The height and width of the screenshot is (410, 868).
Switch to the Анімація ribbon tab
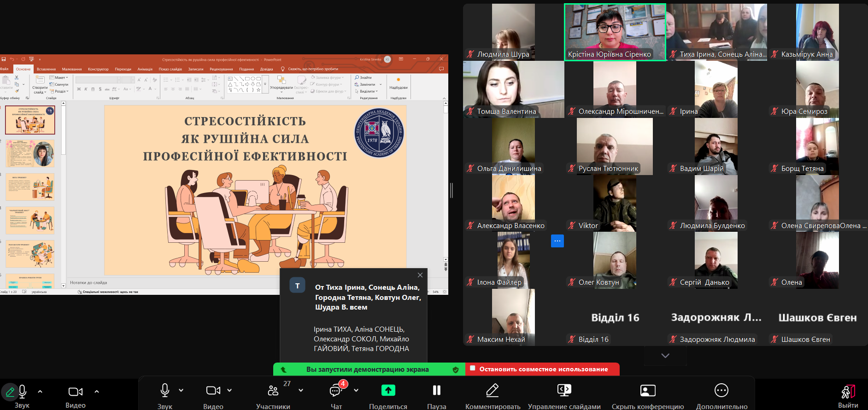click(145, 69)
